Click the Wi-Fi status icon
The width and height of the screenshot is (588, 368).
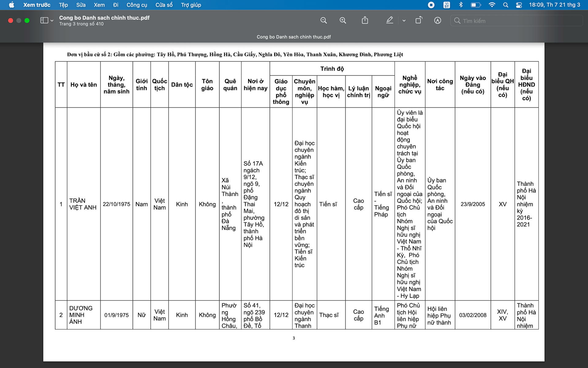pos(492,5)
